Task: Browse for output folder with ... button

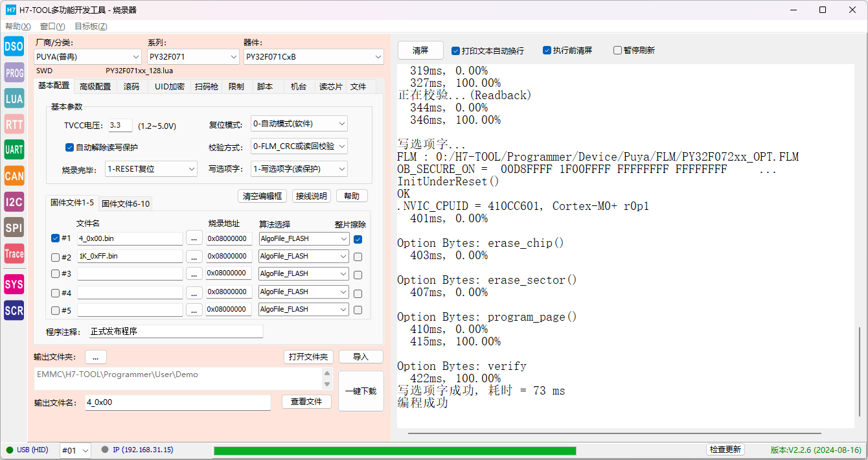Action: (95, 357)
